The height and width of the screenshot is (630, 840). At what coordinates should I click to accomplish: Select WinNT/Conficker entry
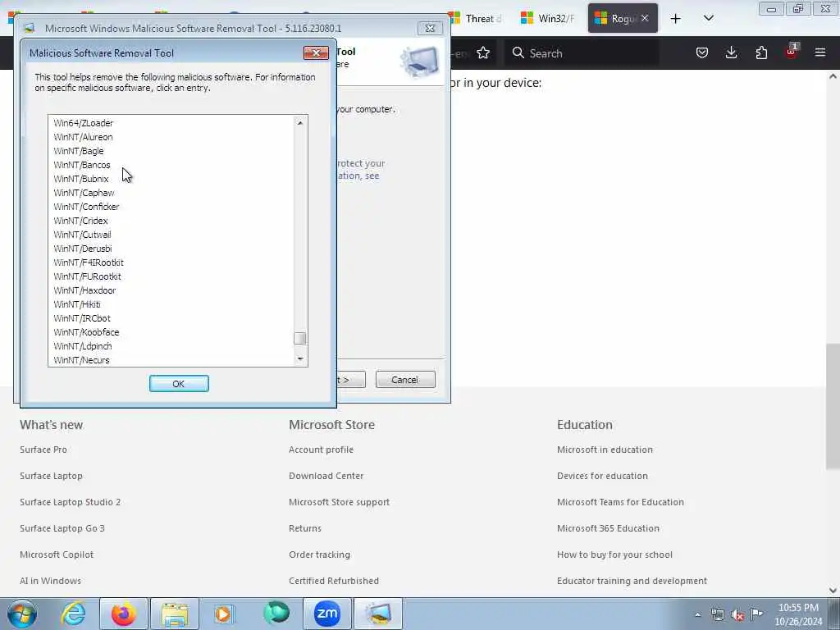point(86,207)
